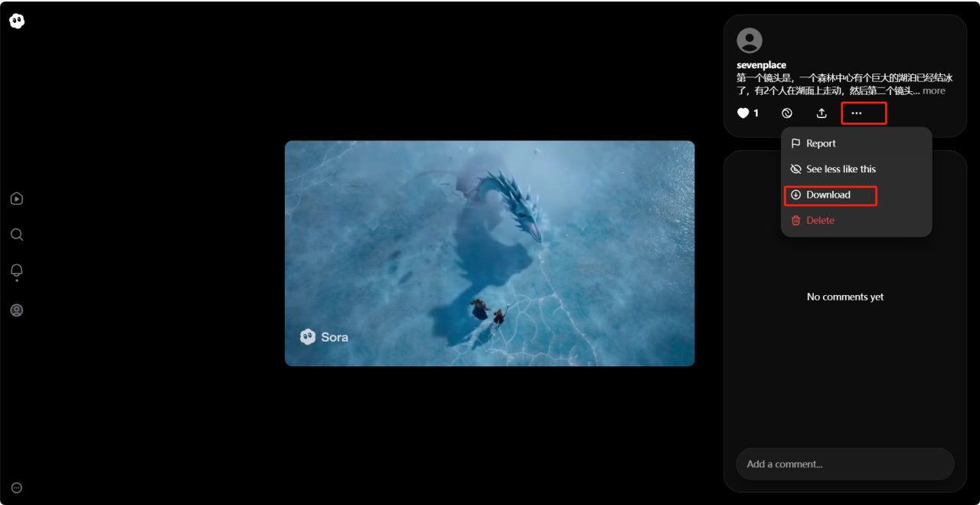Open sevenplace's avatar picture
The height and width of the screenshot is (505, 980).
tap(750, 41)
